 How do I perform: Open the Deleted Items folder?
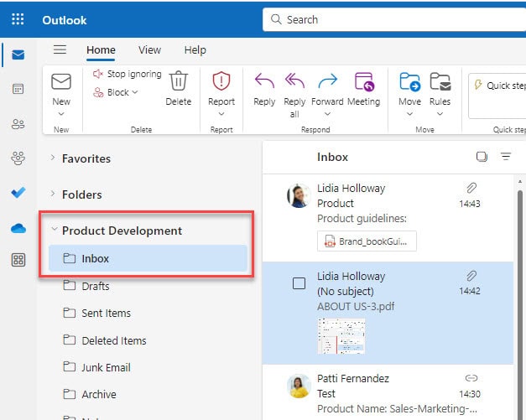[x=148, y=340]
